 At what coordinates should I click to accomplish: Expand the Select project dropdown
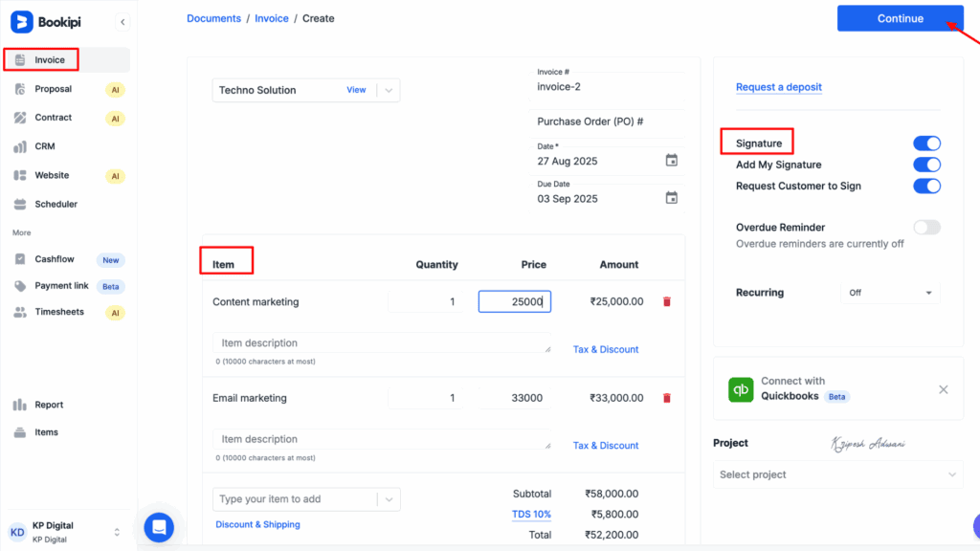pos(837,474)
